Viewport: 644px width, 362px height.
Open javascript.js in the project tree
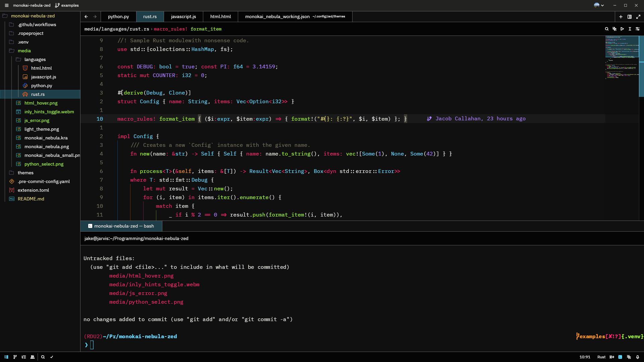40,77
